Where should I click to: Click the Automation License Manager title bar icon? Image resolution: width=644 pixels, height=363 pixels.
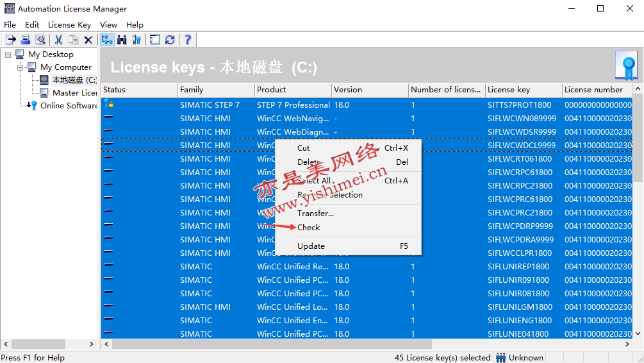click(x=9, y=8)
